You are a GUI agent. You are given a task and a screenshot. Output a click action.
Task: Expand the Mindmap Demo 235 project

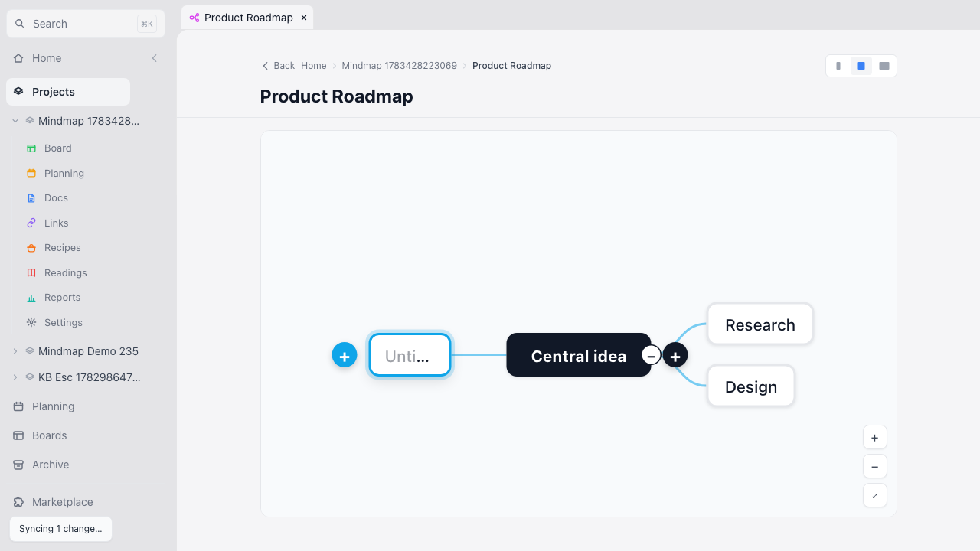pyautogui.click(x=15, y=351)
